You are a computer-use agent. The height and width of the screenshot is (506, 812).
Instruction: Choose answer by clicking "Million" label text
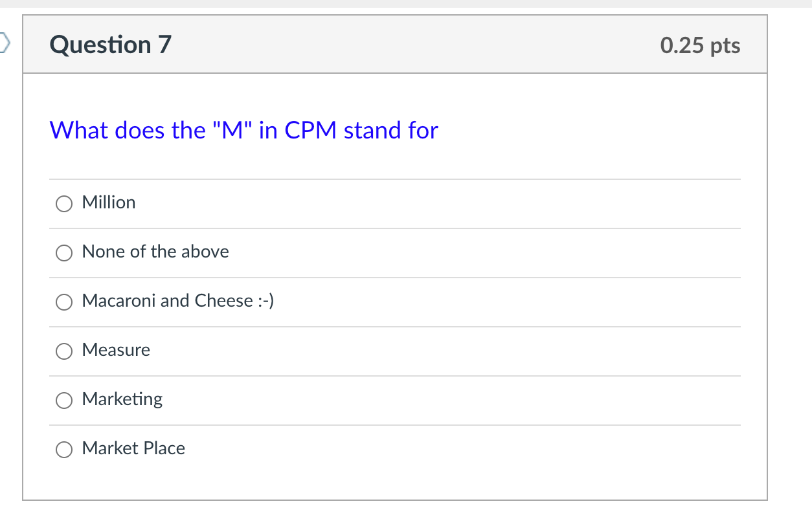coord(108,203)
